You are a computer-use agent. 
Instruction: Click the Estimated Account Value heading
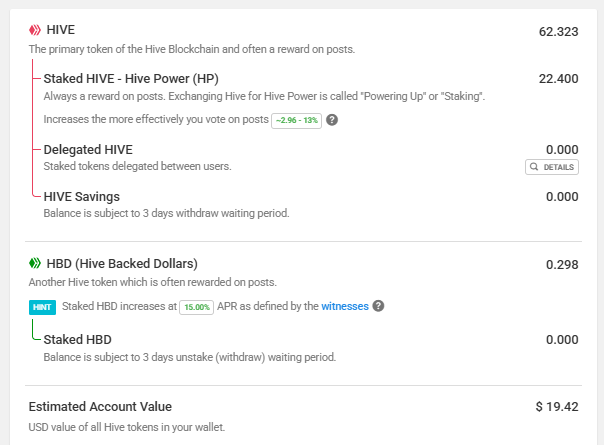pos(100,406)
